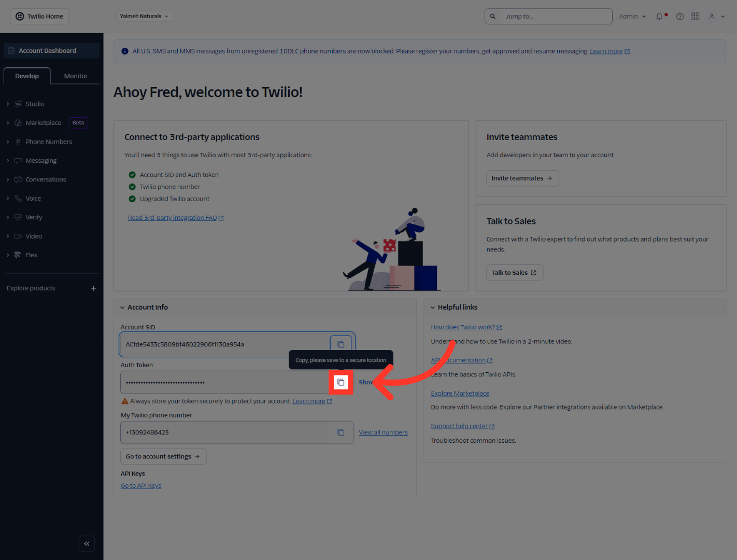
Task: Collapse the sidebar with double chevron
Action: point(87,543)
